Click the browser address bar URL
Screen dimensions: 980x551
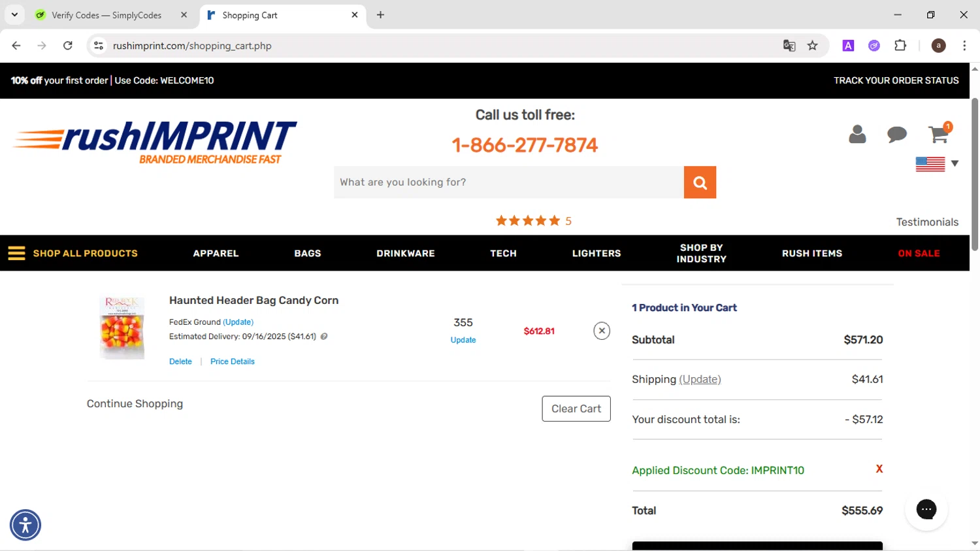pos(192,46)
